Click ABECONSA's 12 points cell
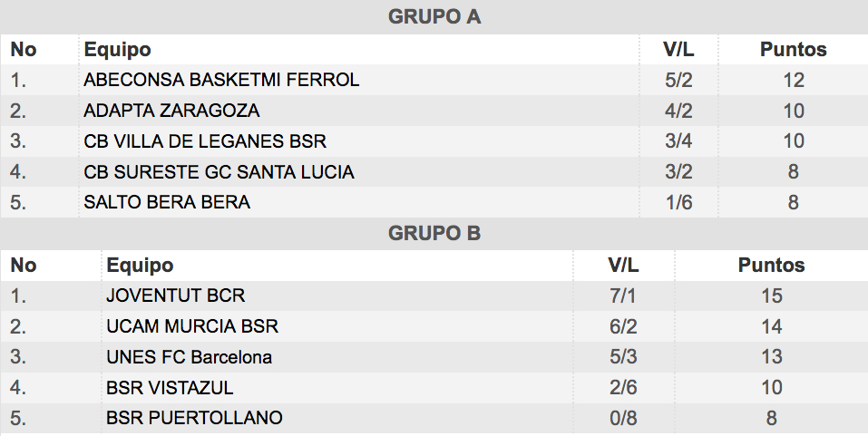The image size is (868, 436). 794,80
